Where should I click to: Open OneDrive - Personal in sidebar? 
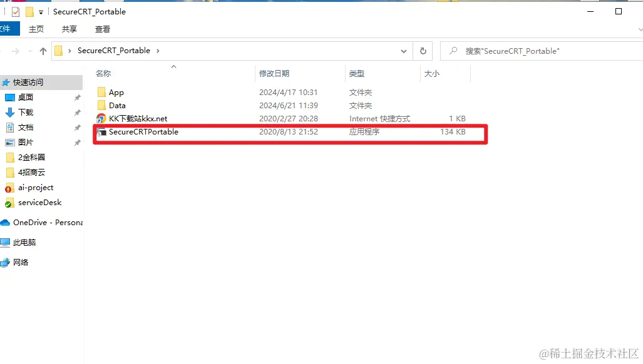point(48,222)
